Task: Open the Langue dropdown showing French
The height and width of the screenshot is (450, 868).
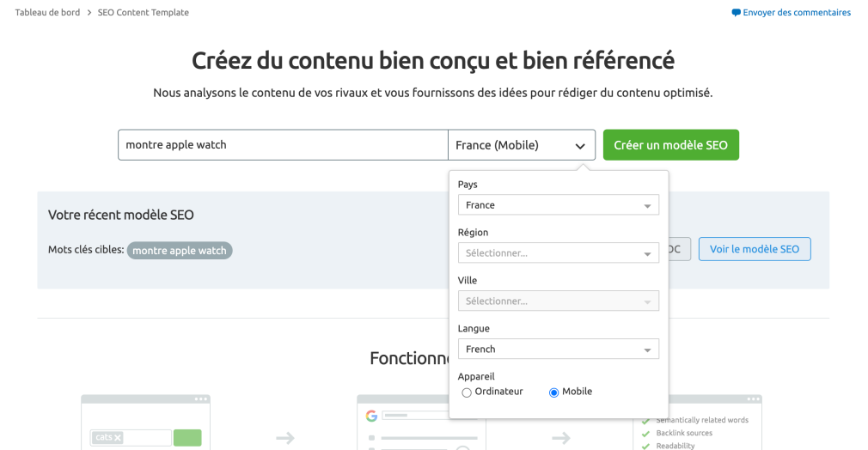Action: click(x=558, y=350)
